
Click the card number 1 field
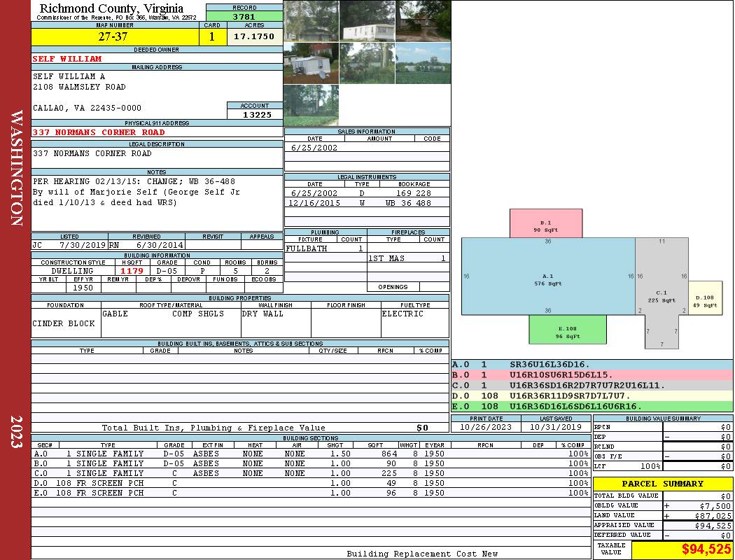[x=212, y=36]
